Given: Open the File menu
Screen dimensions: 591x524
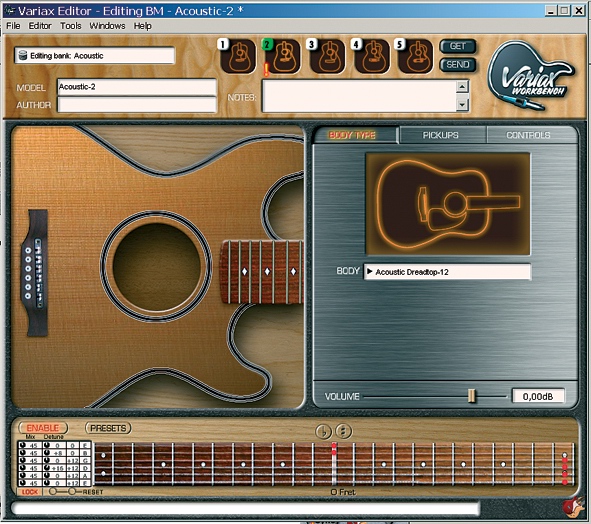Looking at the screenshot, I should (x=13, y=26).
